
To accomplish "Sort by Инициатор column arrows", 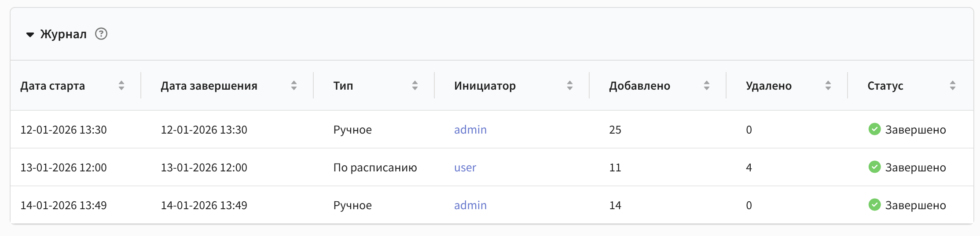I will tap(570, 86).
